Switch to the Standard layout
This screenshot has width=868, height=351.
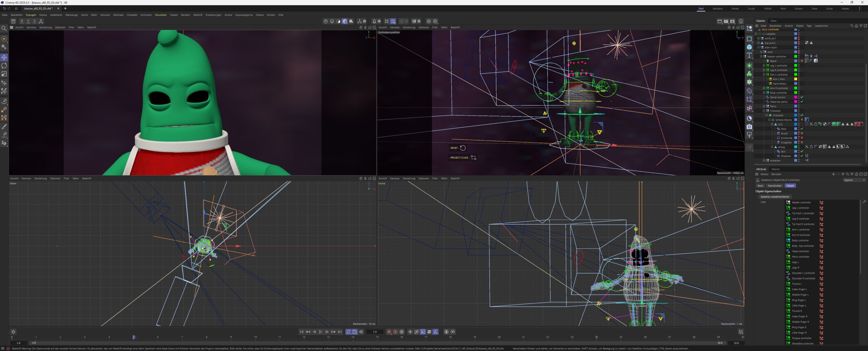(x=717, y=8)
